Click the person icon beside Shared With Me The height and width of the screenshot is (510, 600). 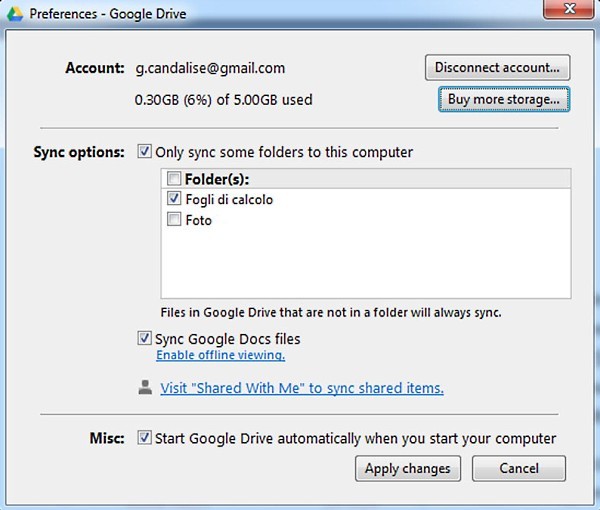[x=146, y=387]
